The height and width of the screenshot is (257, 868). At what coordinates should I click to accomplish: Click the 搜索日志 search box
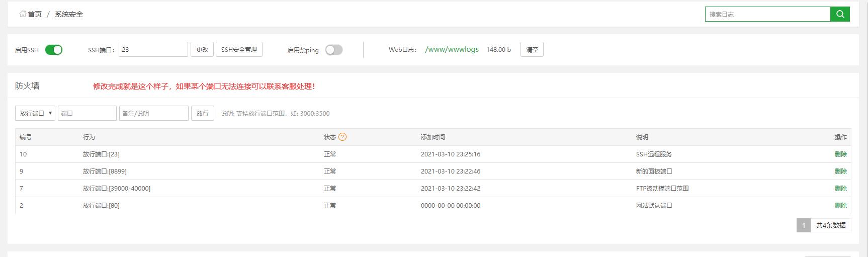767,14
